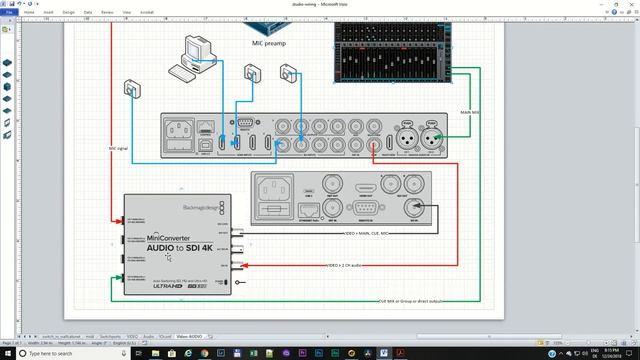Image resolution: width=640 pixels, height=360 pixels.
Task: Open Adobe Acrobat from the taskbar
Action: coord(400,353)
